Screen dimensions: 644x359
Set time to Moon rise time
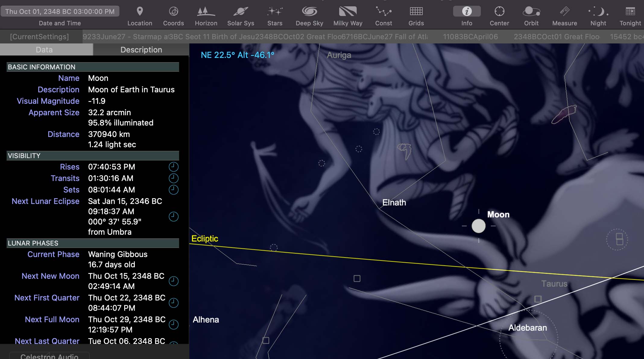[173, 167]
